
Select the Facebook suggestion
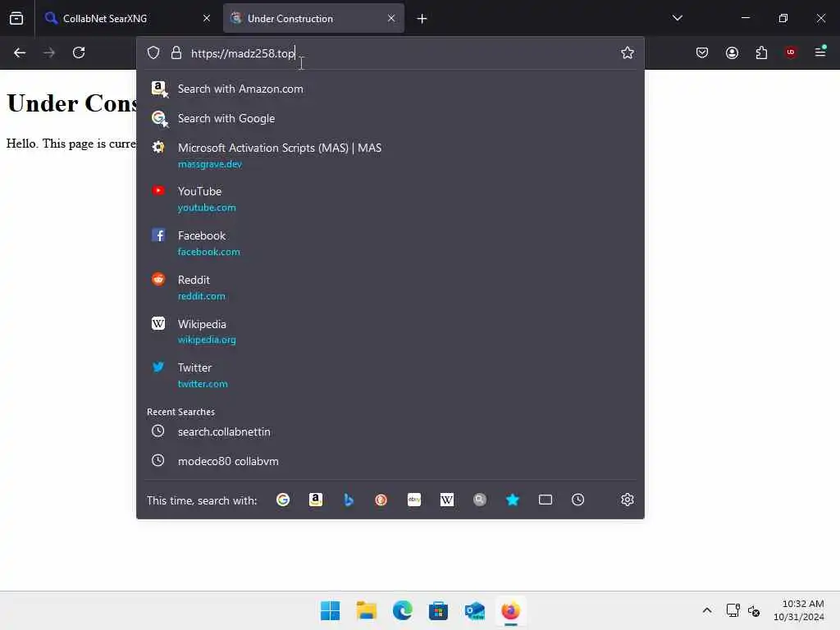point(390,243)
